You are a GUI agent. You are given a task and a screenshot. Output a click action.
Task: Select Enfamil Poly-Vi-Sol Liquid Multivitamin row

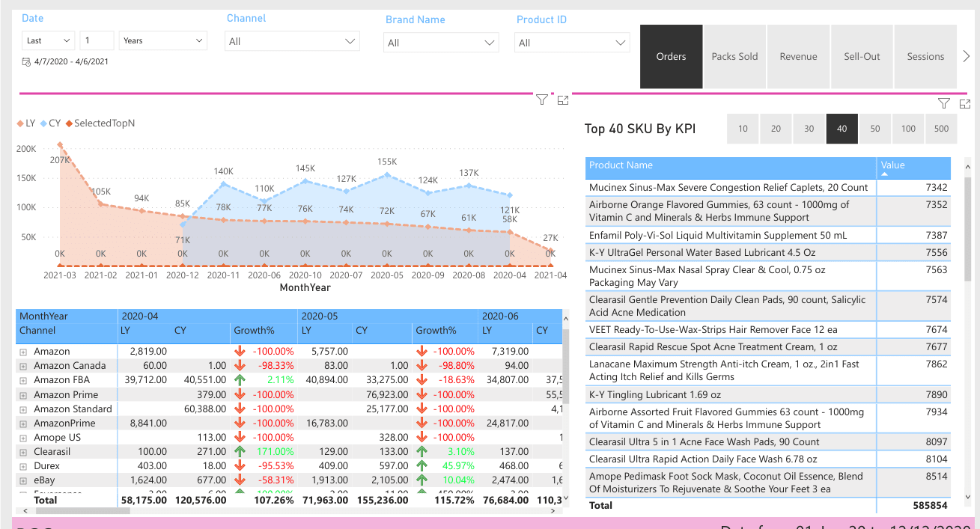pyautogui.click(x=768, y=235)
